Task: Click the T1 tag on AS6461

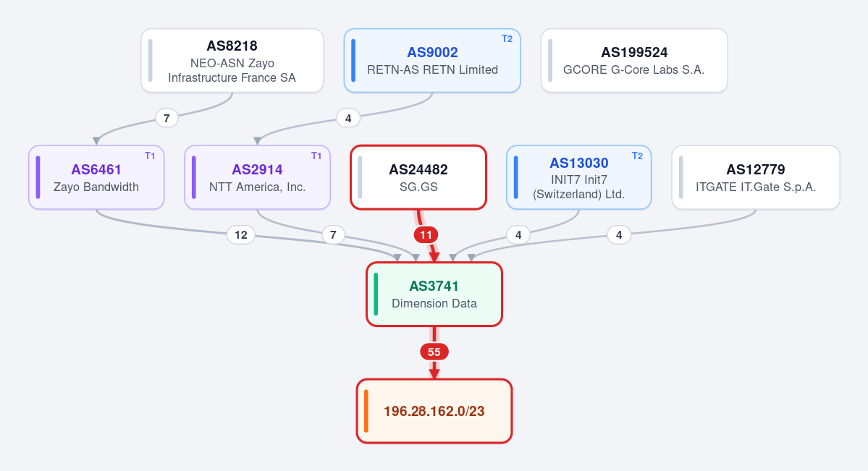Action: point(150,156)
